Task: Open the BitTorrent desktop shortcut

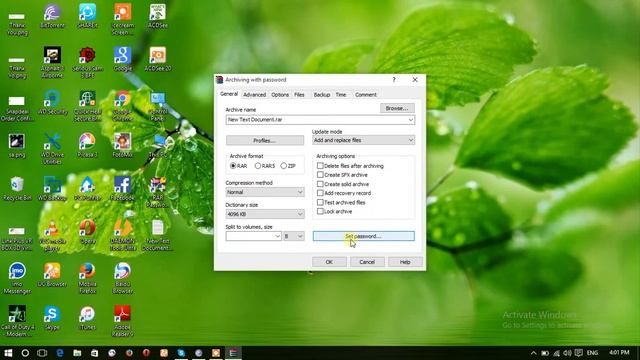Action: point(52,16)
